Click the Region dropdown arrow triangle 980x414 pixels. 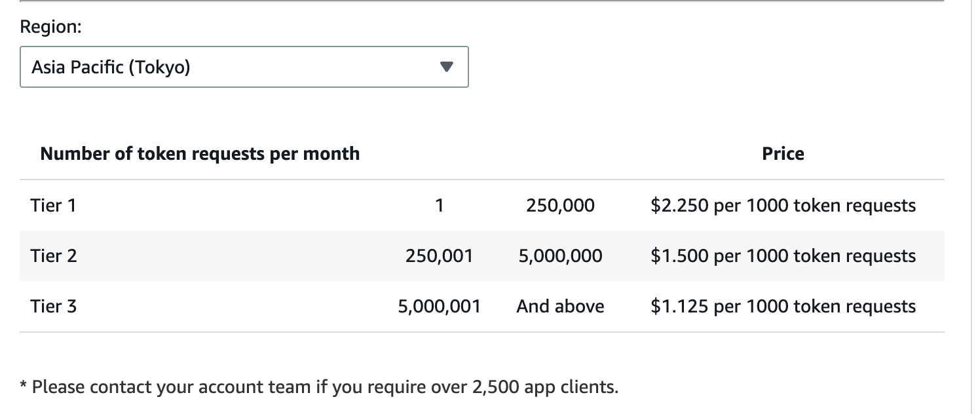[x=446, y=67]
